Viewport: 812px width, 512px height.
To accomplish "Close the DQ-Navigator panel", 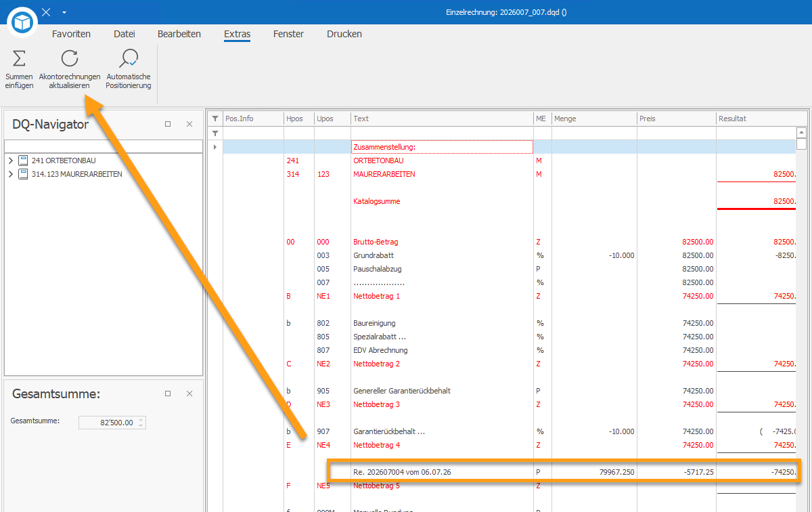I will point(189,124).
